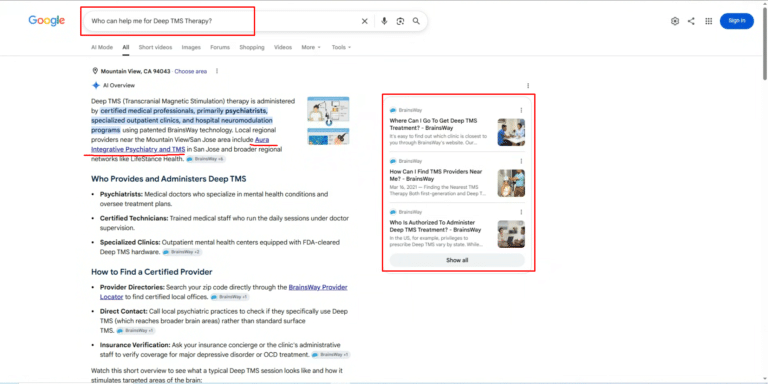
Task: Click thumbnail on 'Who Is Authorized' card
Action: pyautogui.click(x=511, y=234)
